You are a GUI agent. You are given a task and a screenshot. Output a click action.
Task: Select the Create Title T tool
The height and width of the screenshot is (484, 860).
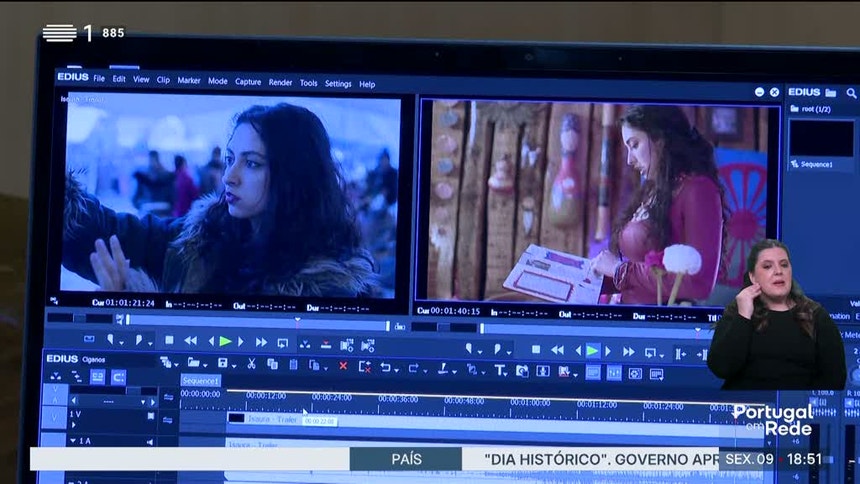coord(500,370)
